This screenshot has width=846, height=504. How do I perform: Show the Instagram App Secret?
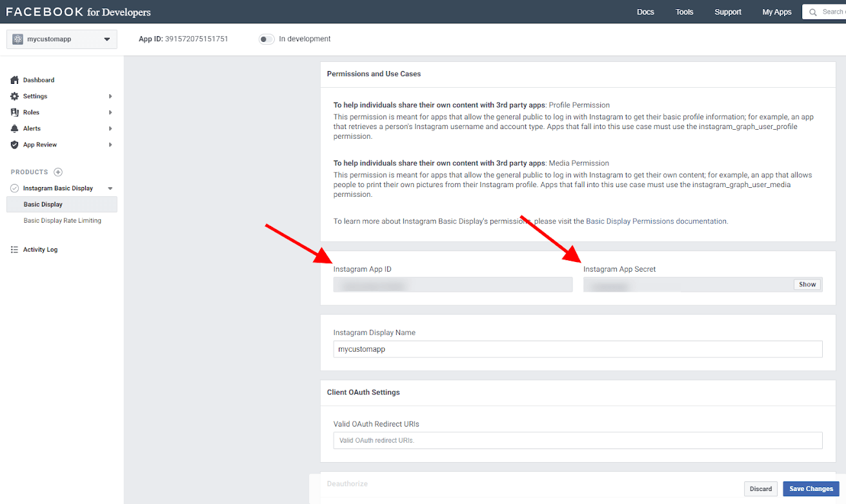point(807,285)
